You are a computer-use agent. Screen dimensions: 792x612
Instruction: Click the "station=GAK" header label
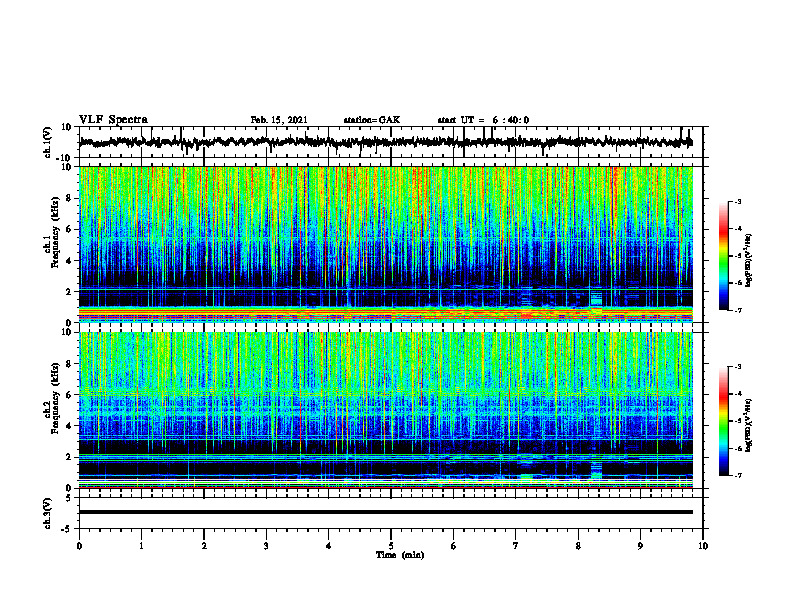[x=372, y=120]
